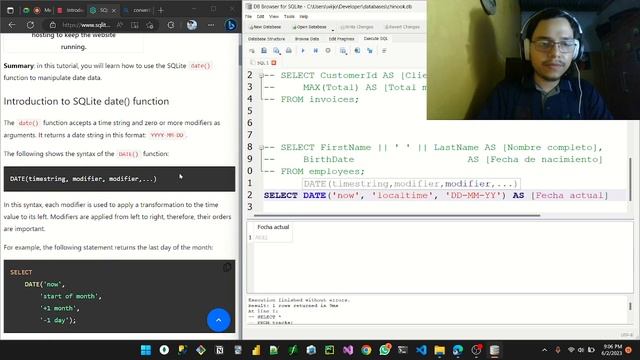Click the Windows Start button
640x360 pixels.
point(146,350)
